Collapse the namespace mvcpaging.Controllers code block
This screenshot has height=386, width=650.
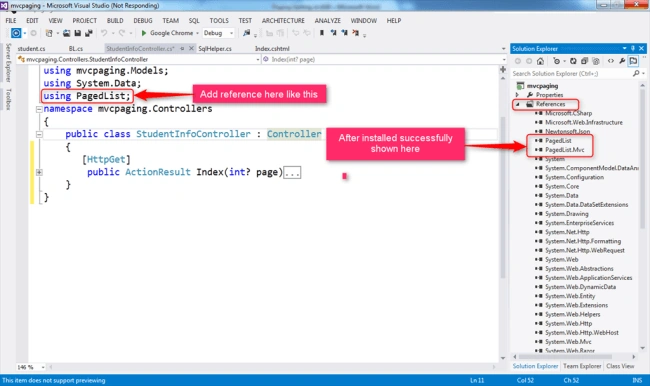click(x=39, y=109)
